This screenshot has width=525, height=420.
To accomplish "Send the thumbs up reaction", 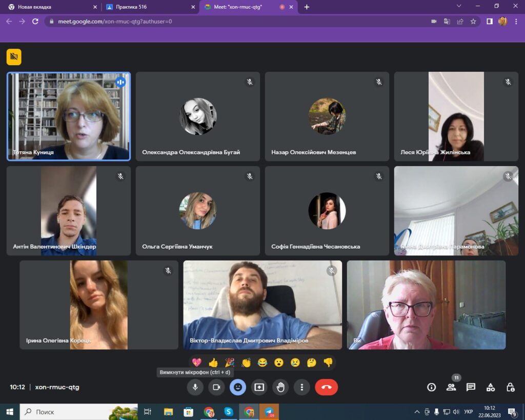I will [213, 363].
